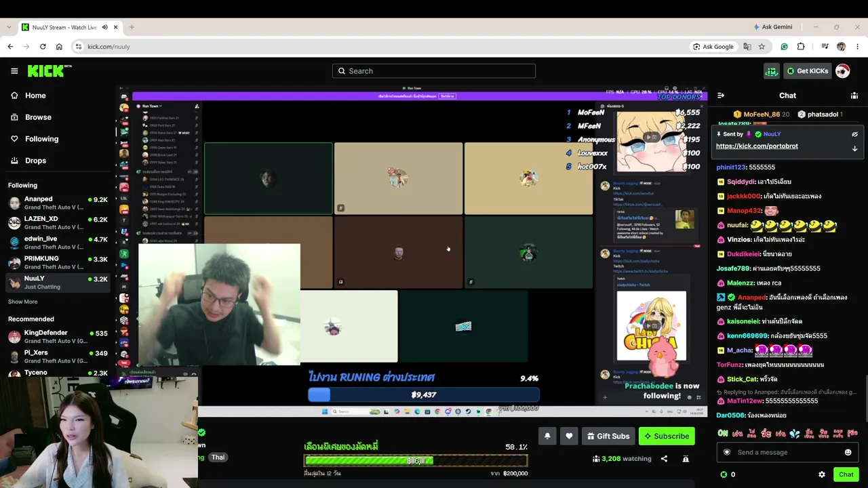
Task: Open the chat viewers list icon
Action: (x=854, y=96)
